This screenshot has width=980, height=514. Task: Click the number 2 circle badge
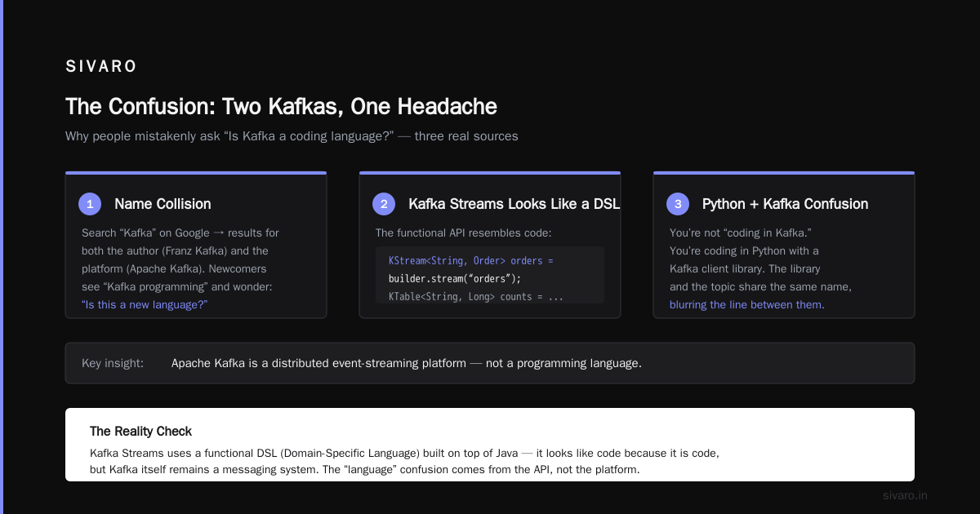[384, 204]
